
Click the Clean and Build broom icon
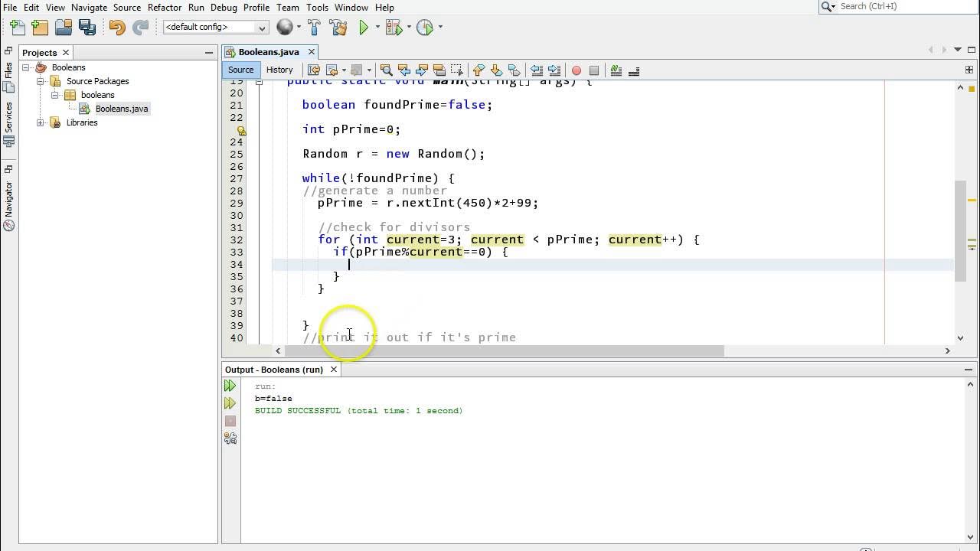(338, 28)
